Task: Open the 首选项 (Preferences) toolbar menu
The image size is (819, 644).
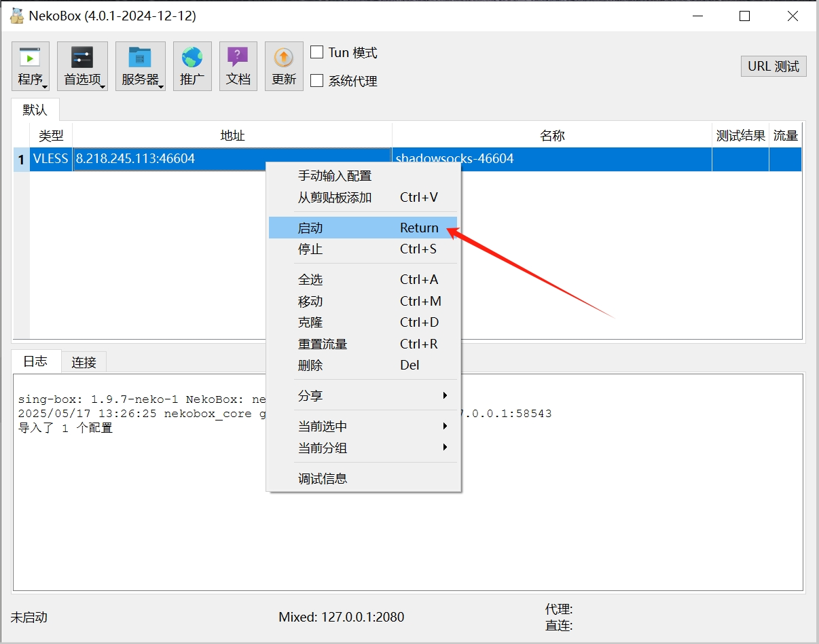Action: point(82,66)
